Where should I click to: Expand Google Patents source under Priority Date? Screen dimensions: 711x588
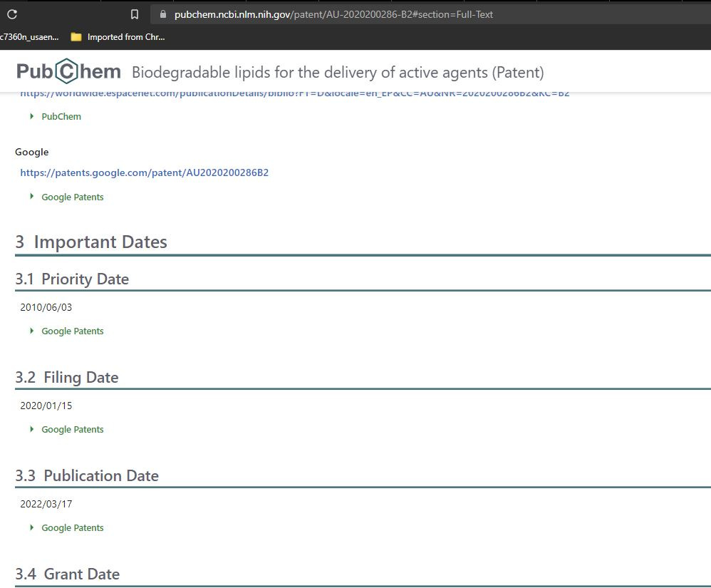point(67,331)
